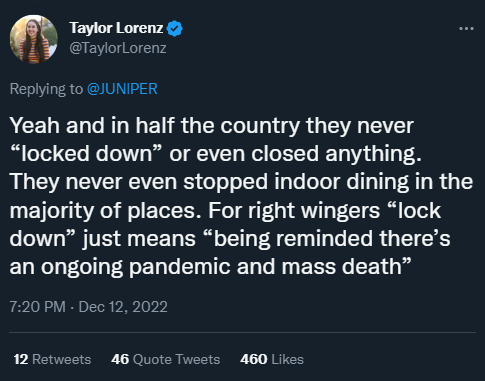485x381 pixels.
Task: Click the quoted phrase 'locked down'
Action: point(86,154)
